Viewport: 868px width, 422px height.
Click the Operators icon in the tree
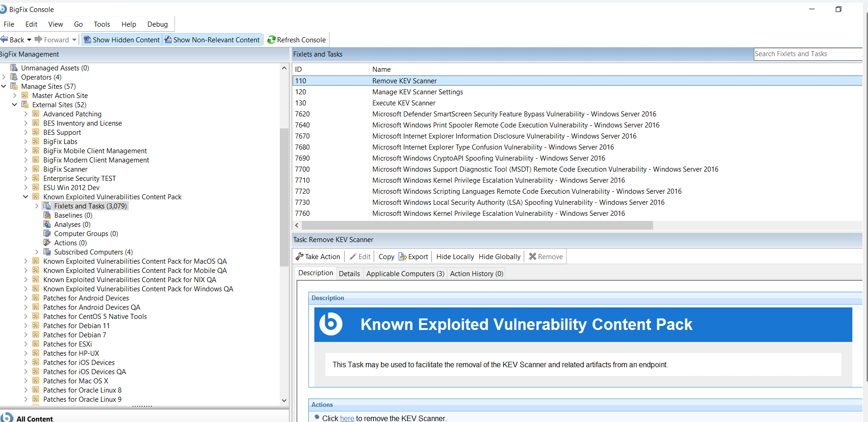[14, 77]
